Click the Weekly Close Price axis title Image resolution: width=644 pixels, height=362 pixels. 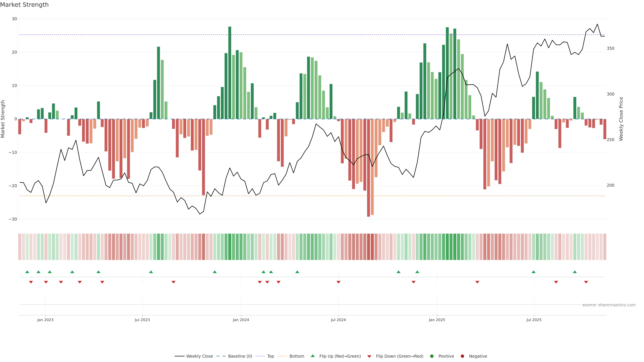(621, 119)
